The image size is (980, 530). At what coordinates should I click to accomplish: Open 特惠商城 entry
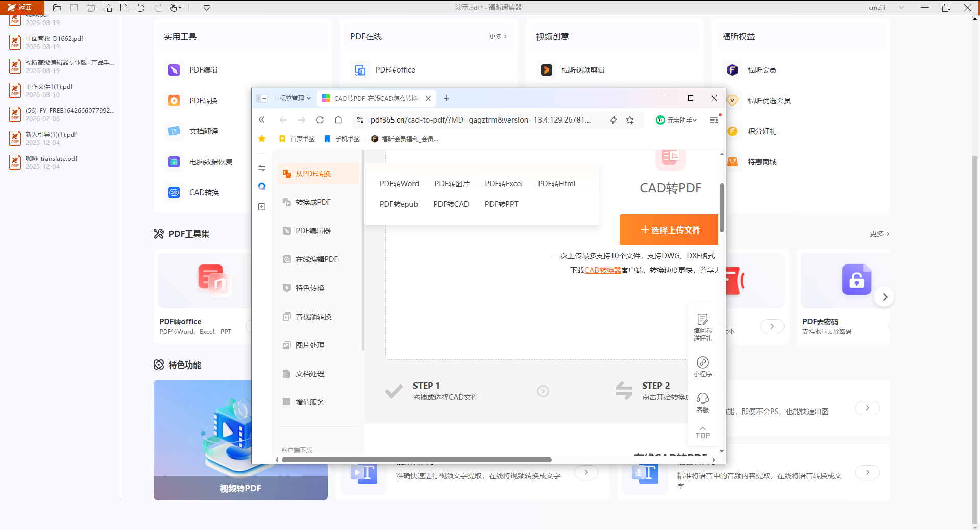tap(762, 162)
